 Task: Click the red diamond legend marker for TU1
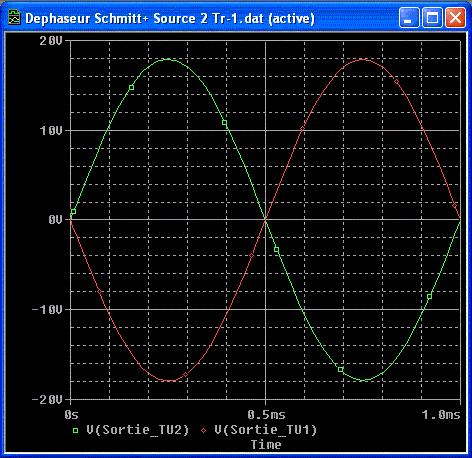(203, 430)
